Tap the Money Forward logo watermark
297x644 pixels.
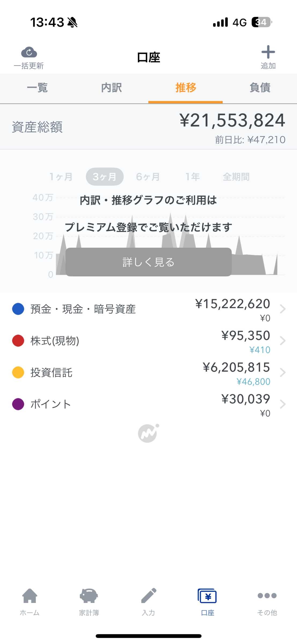(148, 433)
